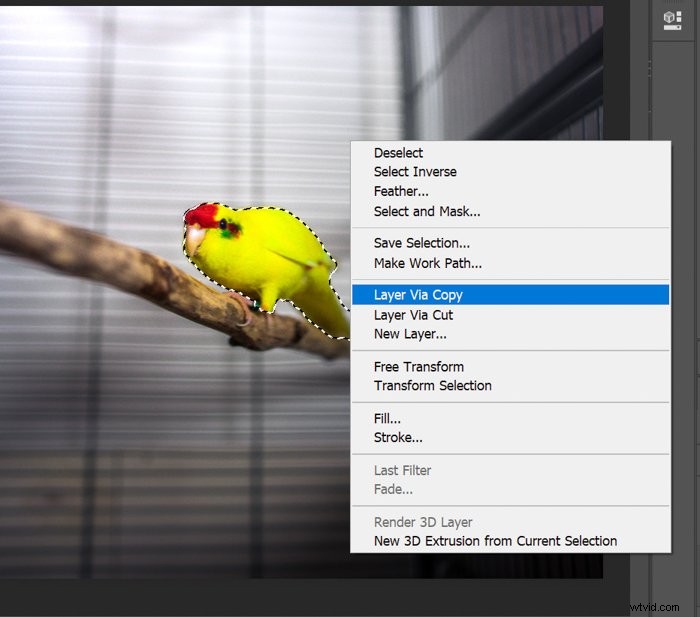
Task: Select Transform Selection
Action: 510,386
